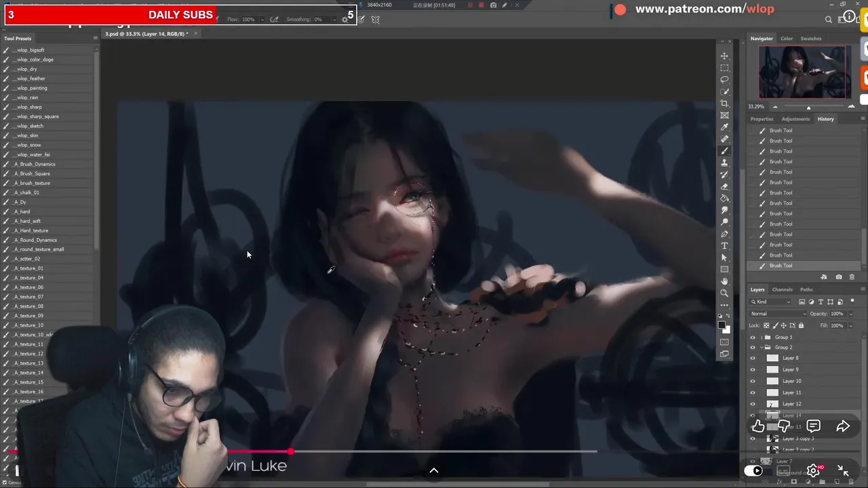Exit fullscreen video mode
This screenshot has height=488, width=868.
(x=843, y=470)
